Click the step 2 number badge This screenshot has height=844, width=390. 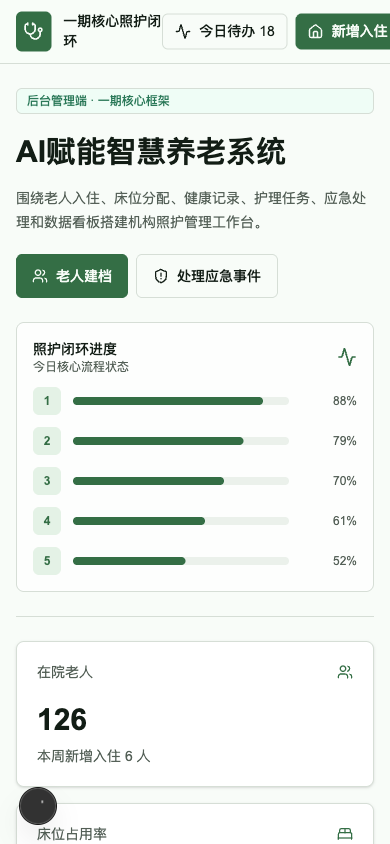[47, 441]
